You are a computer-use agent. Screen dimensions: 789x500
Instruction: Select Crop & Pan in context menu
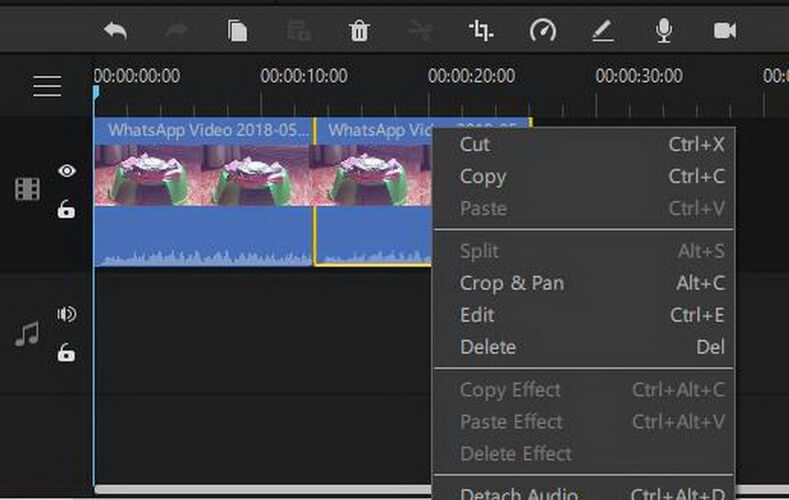584,283
